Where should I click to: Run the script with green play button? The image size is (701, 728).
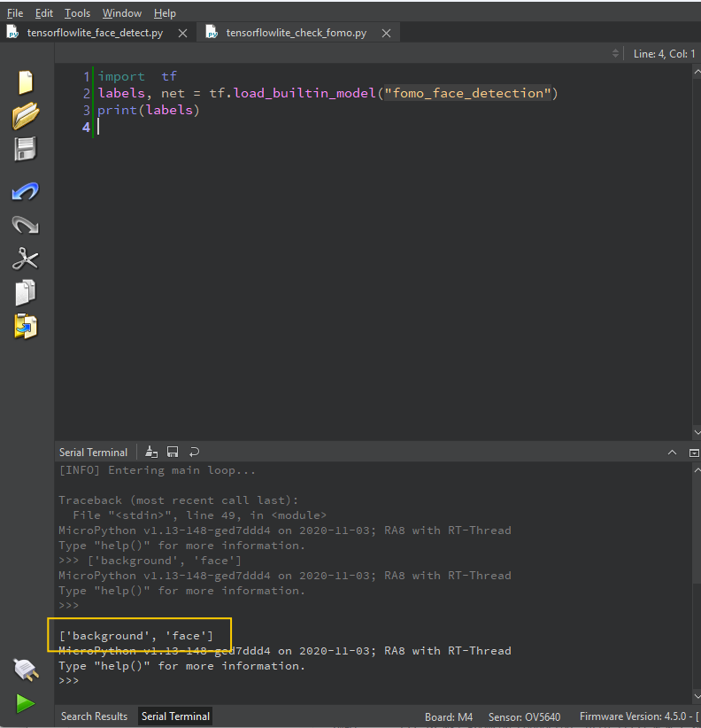26,703
